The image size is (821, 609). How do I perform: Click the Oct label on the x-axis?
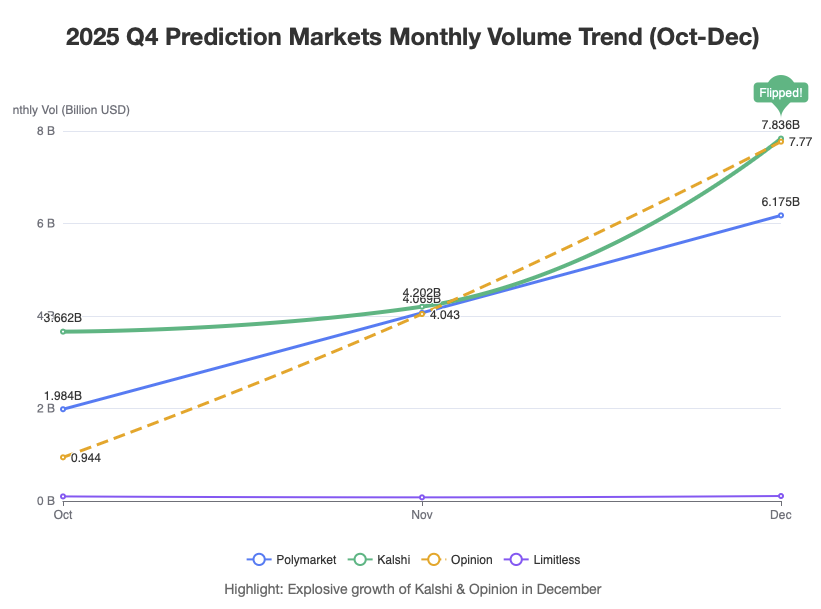pyautogui.click(x=63, y=515)
